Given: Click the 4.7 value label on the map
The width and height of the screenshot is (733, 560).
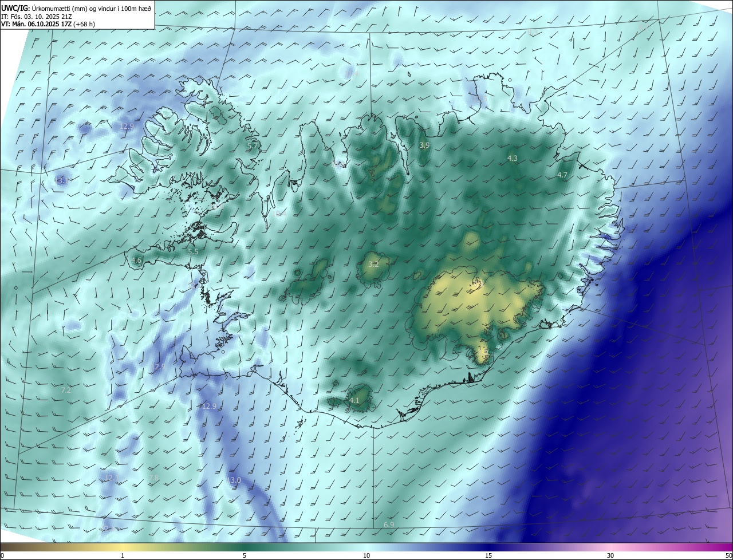Looking at the screenshot, I should tap(562, 175).
